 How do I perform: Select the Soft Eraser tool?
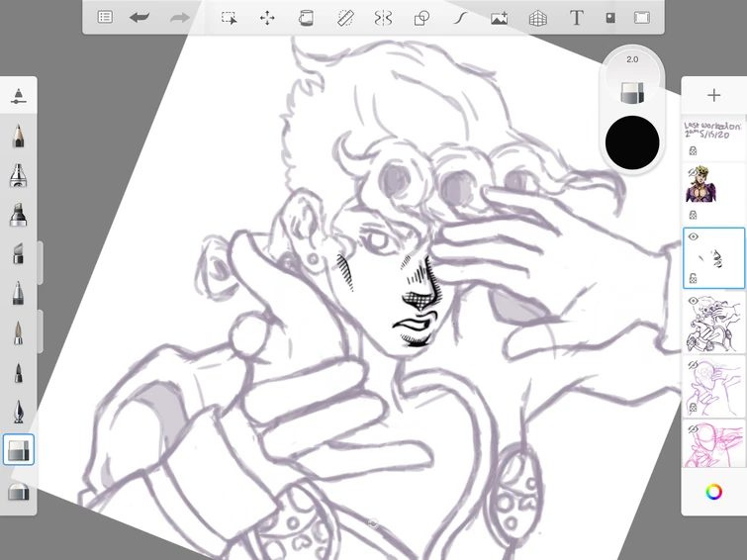[18, 491]
